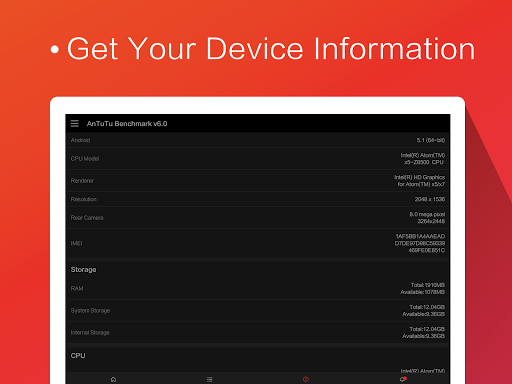Tap the System Storage row

coord(258,310)
